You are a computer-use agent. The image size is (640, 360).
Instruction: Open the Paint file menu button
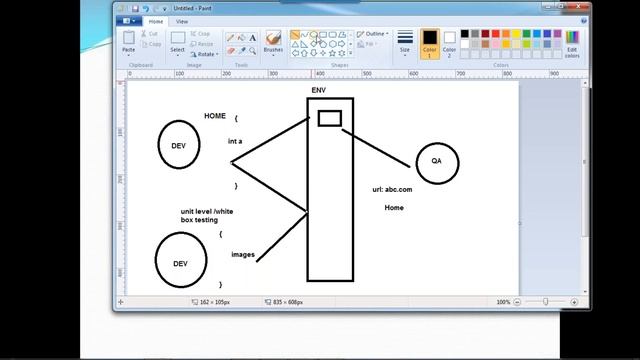tap(129, 21)
